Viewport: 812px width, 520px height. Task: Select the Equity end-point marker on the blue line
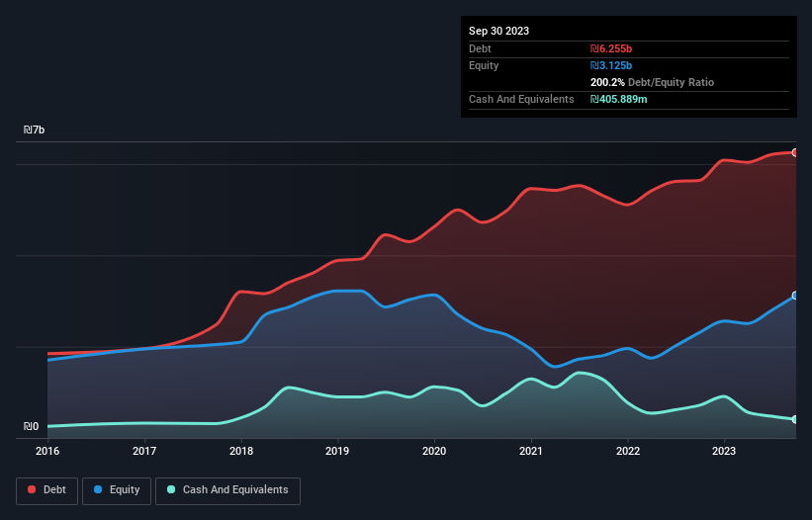click(x=795, y=296)
